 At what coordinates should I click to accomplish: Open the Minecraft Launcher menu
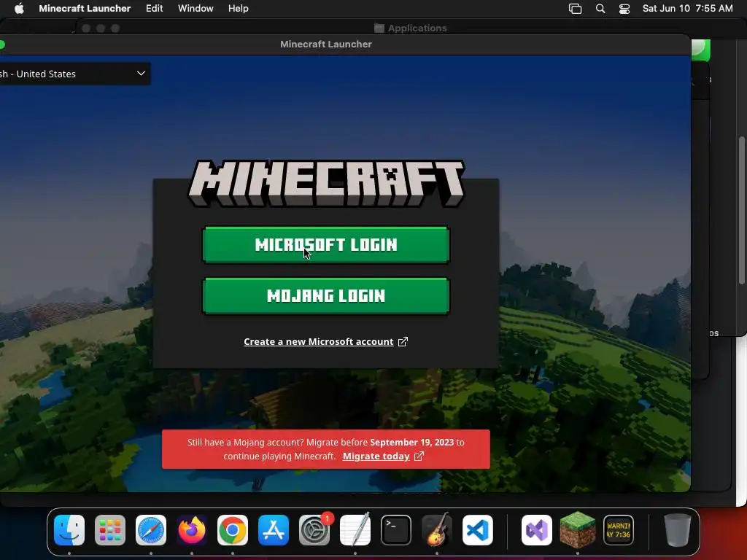(x=85, y=9)
